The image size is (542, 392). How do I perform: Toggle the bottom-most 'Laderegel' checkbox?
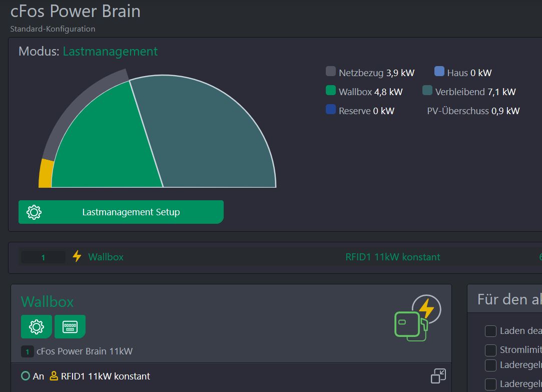[x=490, y=384]
